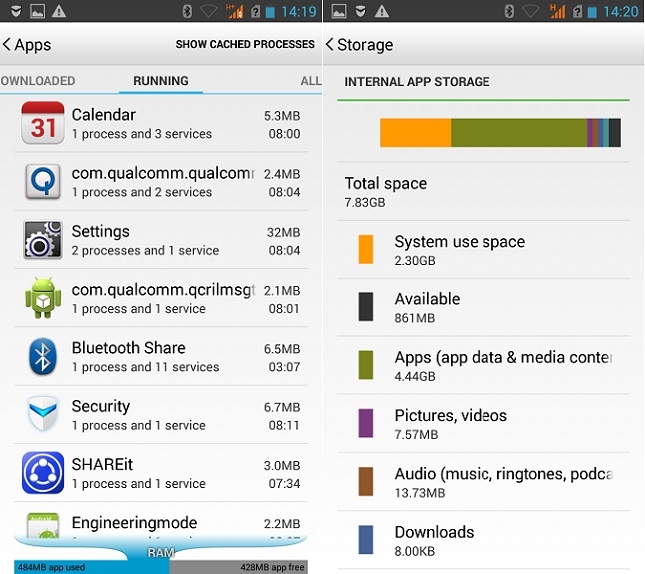Open the SHAREit process entry
645x574 pixels.
tap(161, 473)
